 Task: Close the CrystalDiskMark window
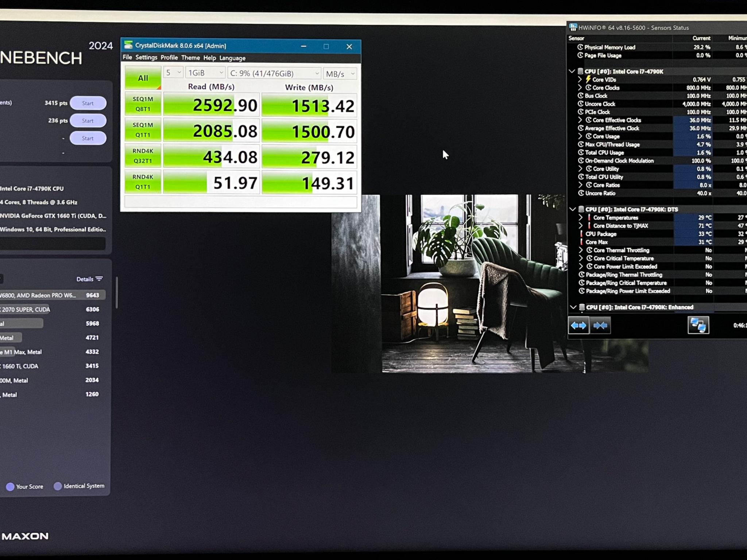pyautogui.click(x=349, y=47)
